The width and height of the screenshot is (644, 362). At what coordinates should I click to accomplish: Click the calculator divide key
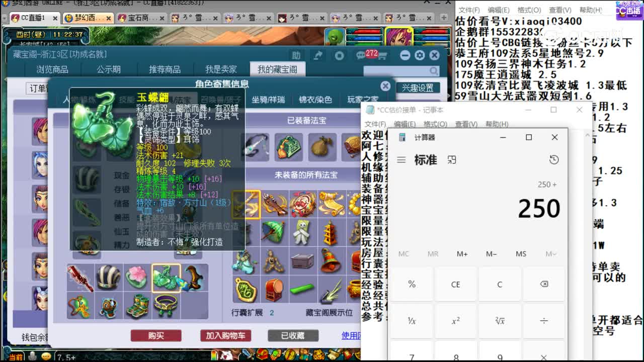pyautogui.click(x=543, y=320)
